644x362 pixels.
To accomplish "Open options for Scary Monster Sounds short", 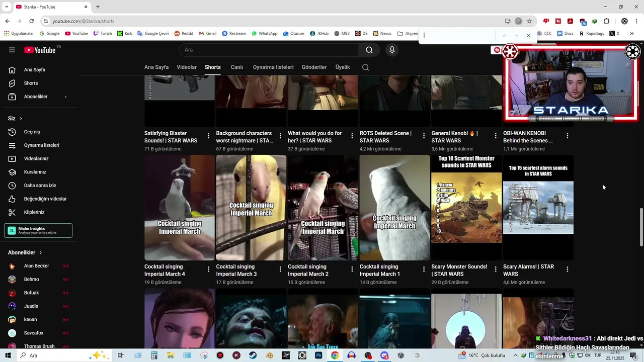I will [496, 269].
